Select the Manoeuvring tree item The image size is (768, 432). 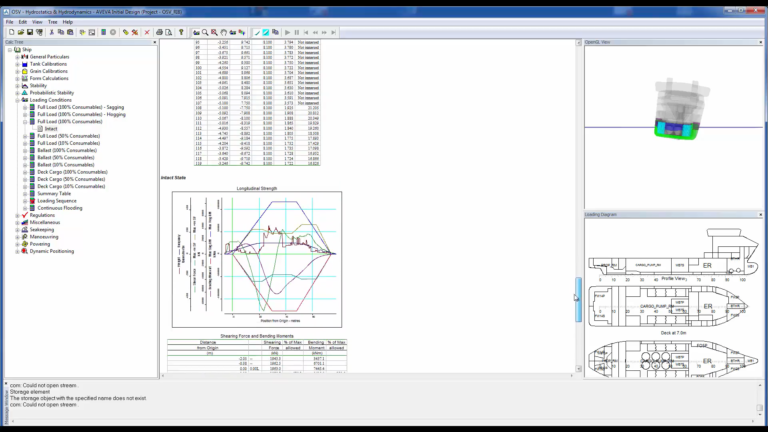point(44,237)
